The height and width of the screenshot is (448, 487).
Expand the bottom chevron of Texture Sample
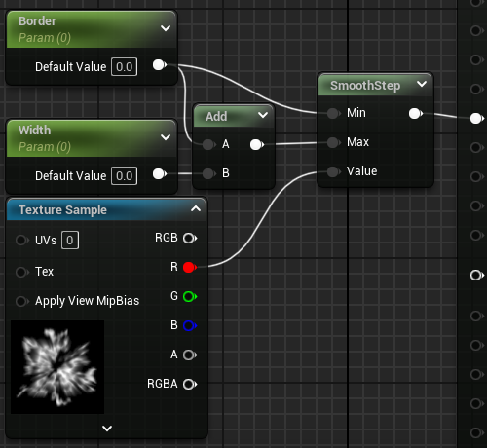tap(107, 429)
